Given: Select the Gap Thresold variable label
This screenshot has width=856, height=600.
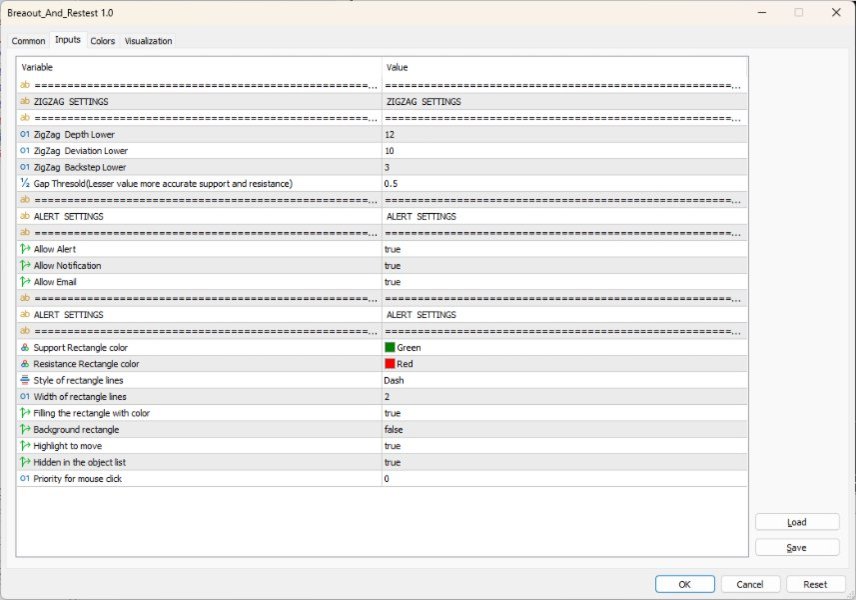Looking at the screenshot, I should [163, 183].
